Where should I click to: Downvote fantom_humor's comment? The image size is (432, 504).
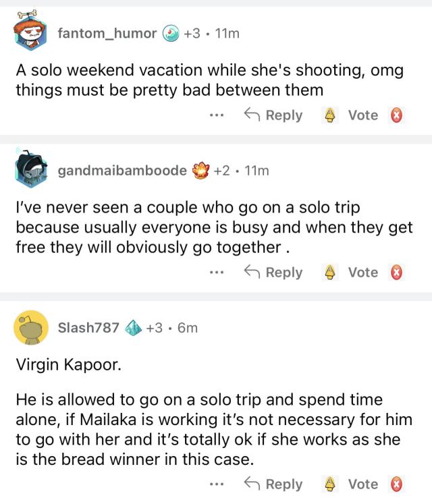(398, 115)
